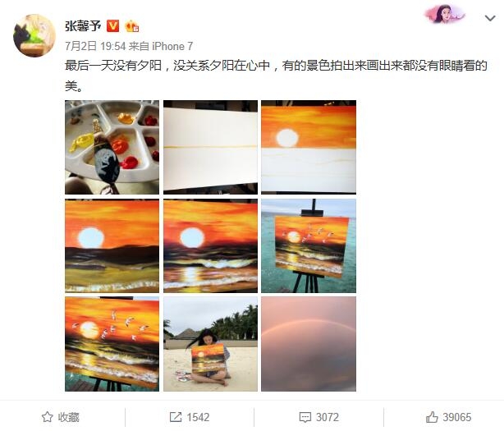Viewport: 504px width, 431px height.
Task: Open the painting on easel by sea thumbnail
Action: tap(309, 245)
